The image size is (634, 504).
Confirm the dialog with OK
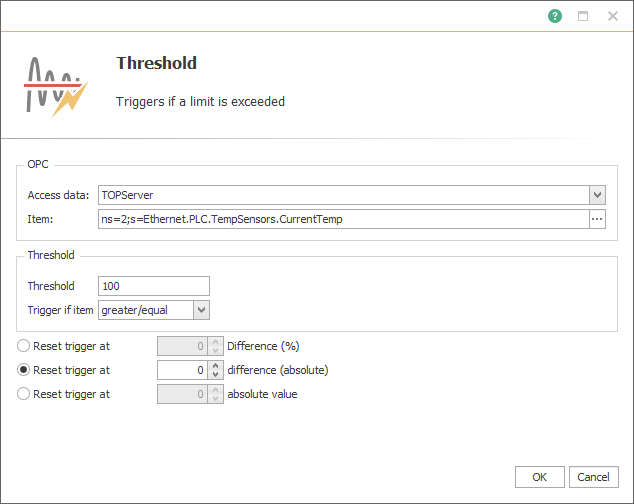[539, 477]
